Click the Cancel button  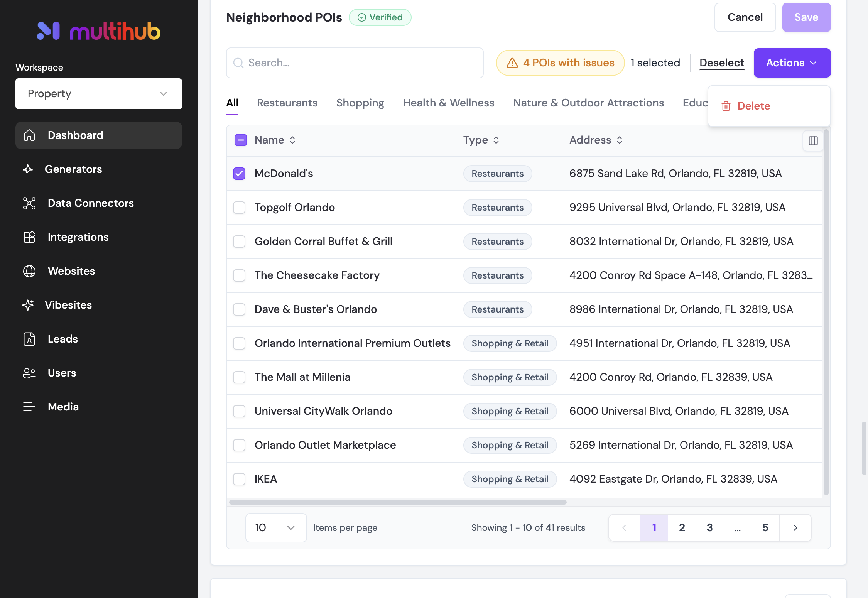[745, 17]
